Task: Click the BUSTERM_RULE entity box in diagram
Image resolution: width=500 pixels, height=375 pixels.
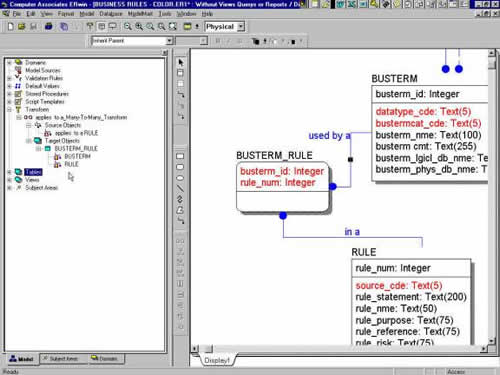Action: point(282,187)
